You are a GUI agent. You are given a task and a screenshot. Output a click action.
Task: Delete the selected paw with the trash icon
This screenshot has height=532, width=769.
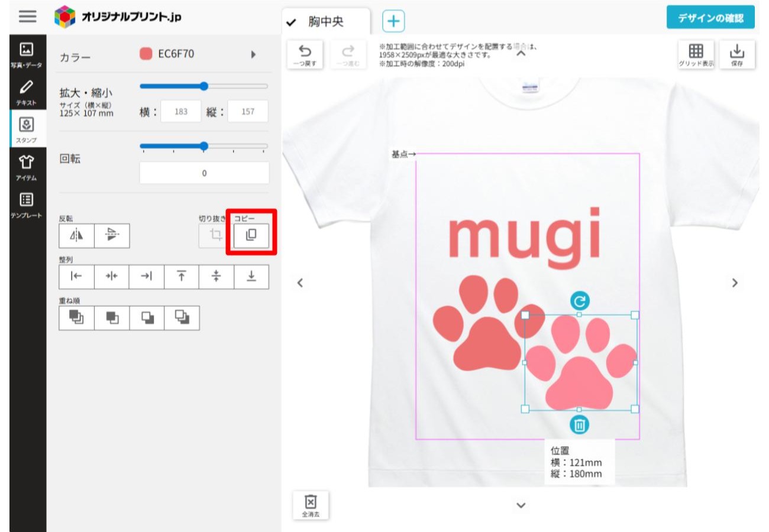[x=579, y=424]
